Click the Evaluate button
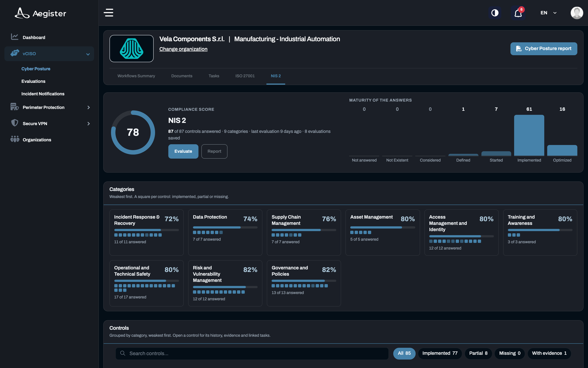Image resolution: width=588 pixels, height=368 pixels. pyautogui.click(x=183, y=151)
